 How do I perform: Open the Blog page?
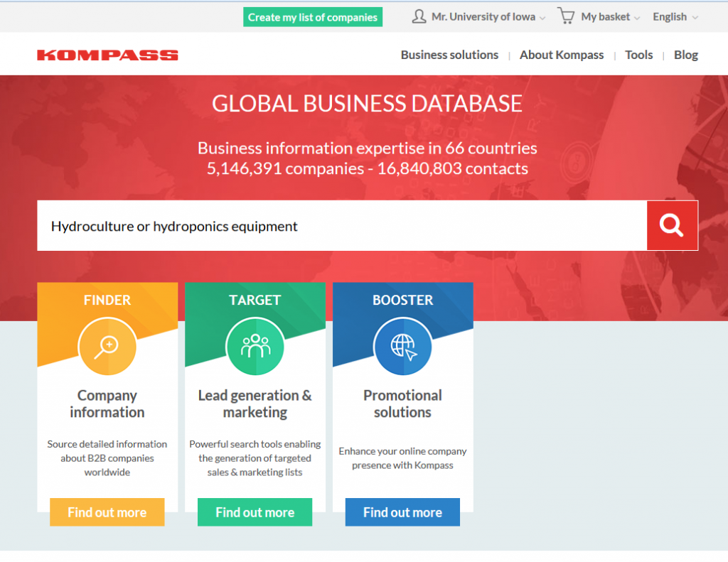pyautogui.click(x=685, y=55)
